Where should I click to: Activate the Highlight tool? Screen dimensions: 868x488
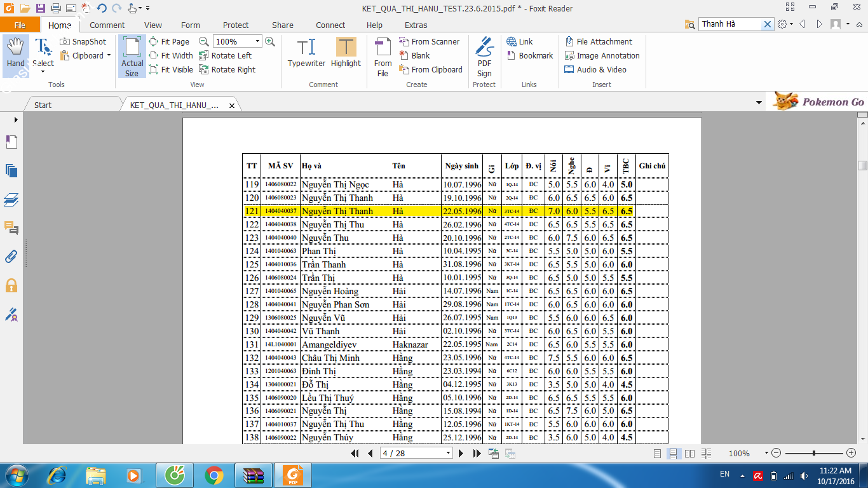click(346, 53)
